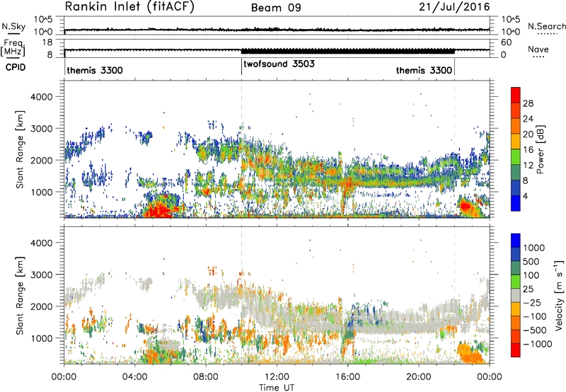The height and width of the screenshot is (392, 566).
Task: Click the '18' frequency axis tick
Action: point(47,42)
